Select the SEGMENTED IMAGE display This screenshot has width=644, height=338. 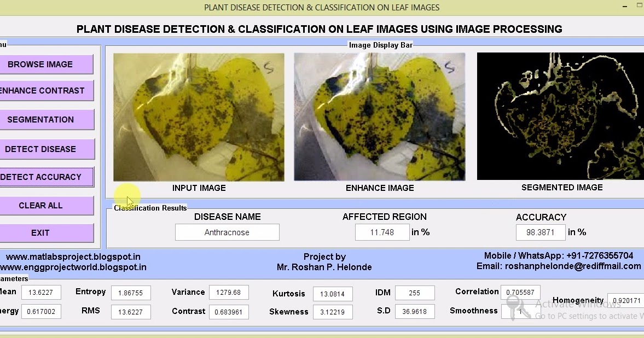(560, 116)
